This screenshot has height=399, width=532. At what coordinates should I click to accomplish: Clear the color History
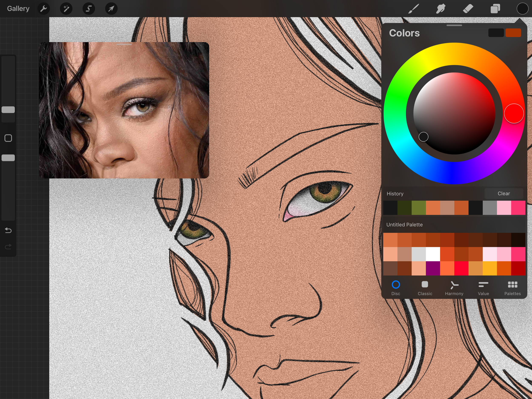(504, 194)
